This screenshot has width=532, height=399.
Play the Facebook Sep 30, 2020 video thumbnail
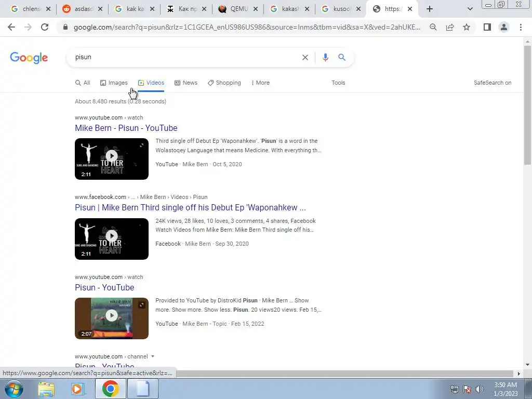point(112,239)
